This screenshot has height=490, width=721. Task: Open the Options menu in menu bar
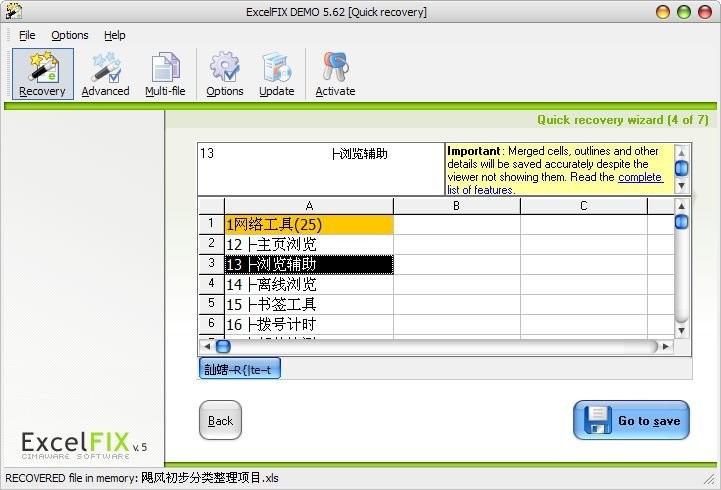coord(70,35)
